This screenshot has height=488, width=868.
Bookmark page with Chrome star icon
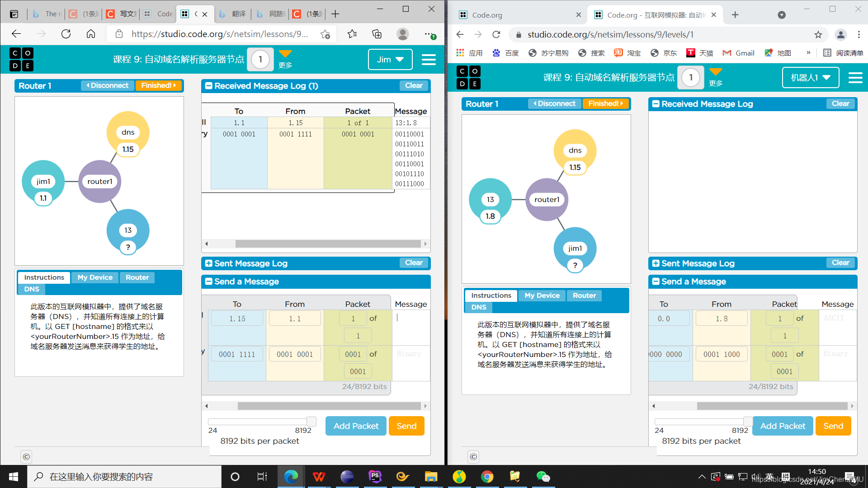click(818, 34)
